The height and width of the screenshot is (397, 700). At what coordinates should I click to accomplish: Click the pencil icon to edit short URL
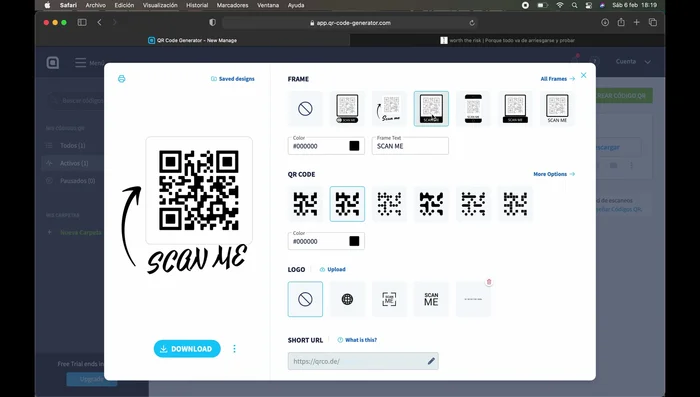[431, 361]
